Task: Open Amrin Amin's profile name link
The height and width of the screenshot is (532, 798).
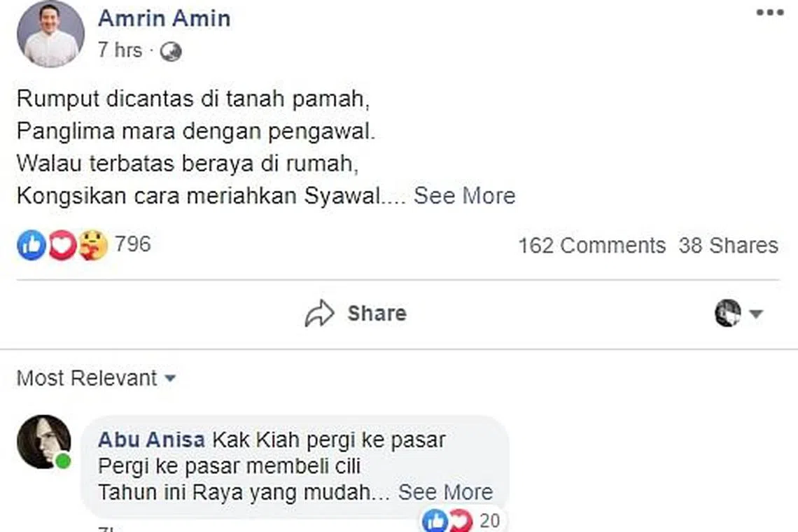Action: click(x=164, y=18)
